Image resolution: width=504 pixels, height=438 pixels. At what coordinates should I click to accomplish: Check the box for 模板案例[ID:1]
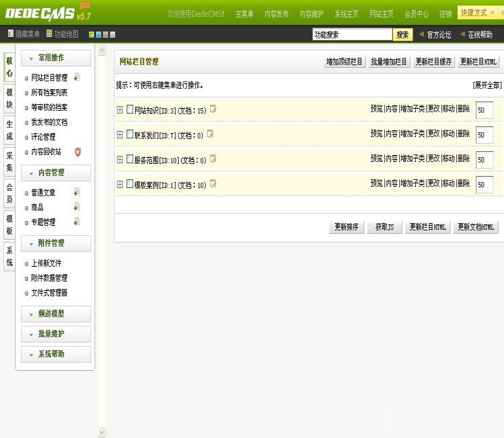[x=130, y=183]
